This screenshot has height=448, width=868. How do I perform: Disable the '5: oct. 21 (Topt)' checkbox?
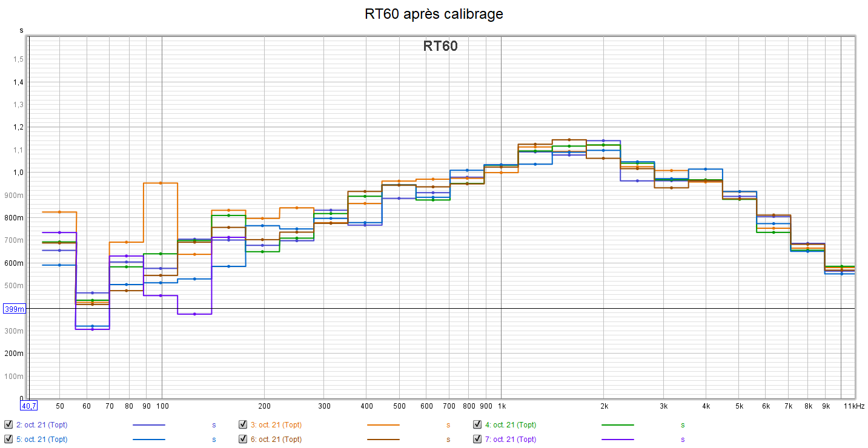click(x=8, y=439)
